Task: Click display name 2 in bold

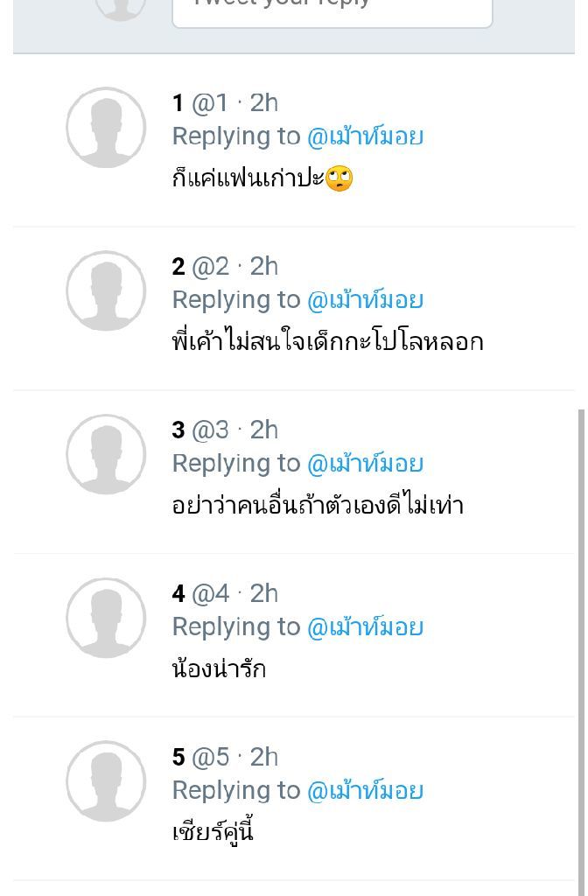Action: point(178,267)
